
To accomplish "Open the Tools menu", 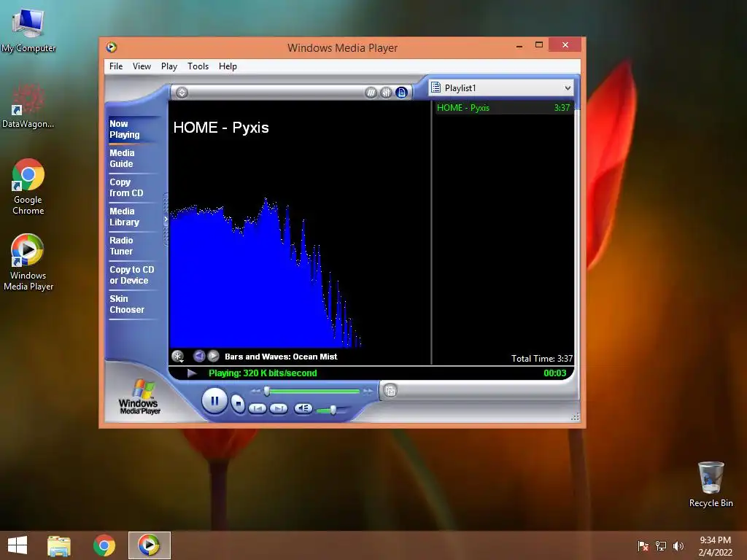I will (198, 66).
